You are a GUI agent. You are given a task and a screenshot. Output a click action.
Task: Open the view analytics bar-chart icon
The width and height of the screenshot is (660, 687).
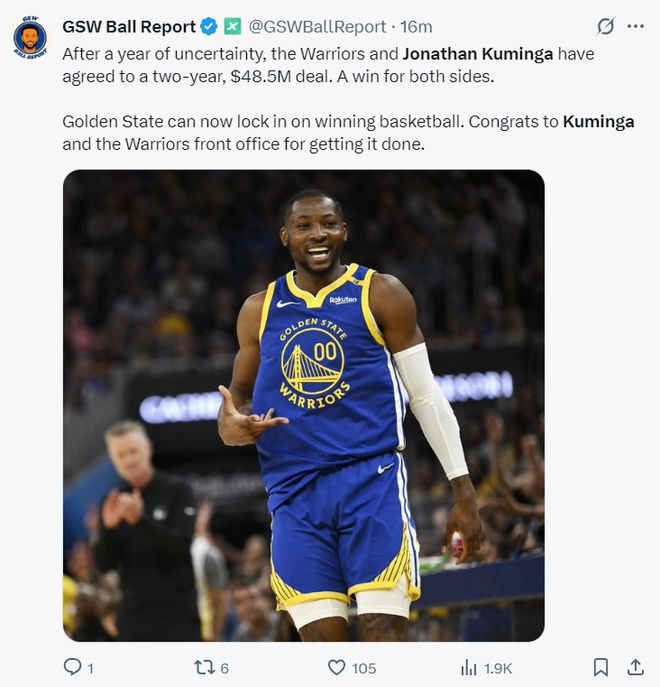[x=468, y=667]
